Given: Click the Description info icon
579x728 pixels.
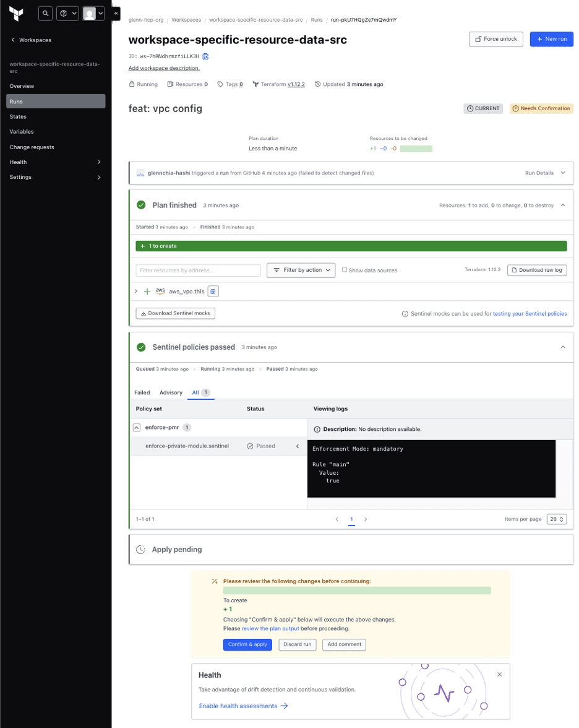Looking at the screenshot, I should coord(317,430).
